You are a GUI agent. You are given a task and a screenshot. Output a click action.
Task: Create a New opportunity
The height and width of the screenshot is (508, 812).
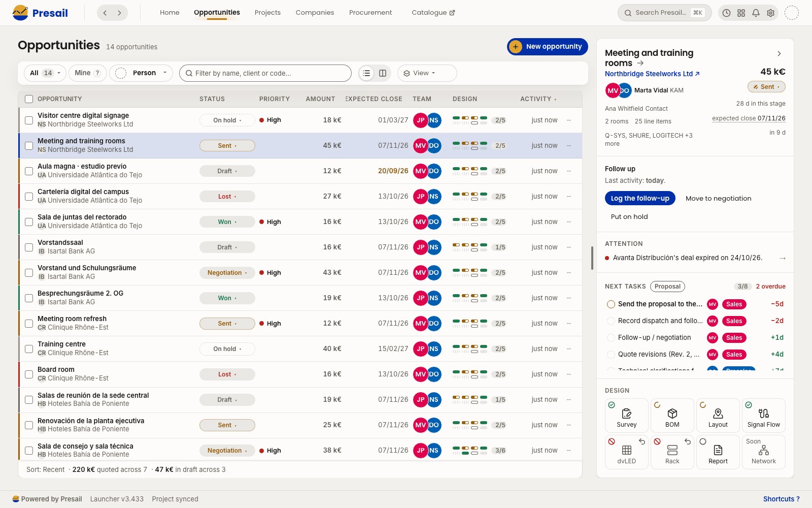coord(548,47)
